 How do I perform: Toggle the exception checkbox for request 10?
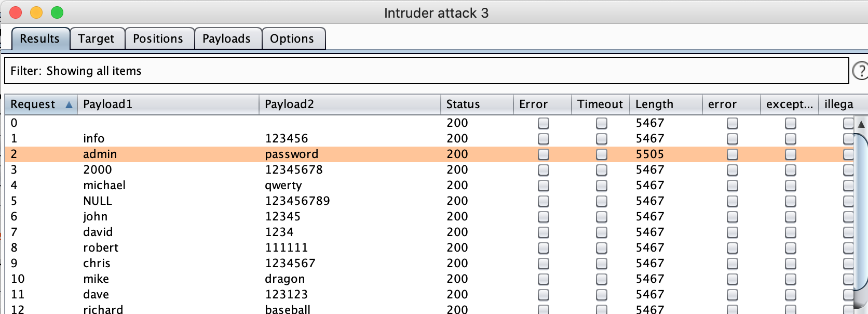click(791, 279)
